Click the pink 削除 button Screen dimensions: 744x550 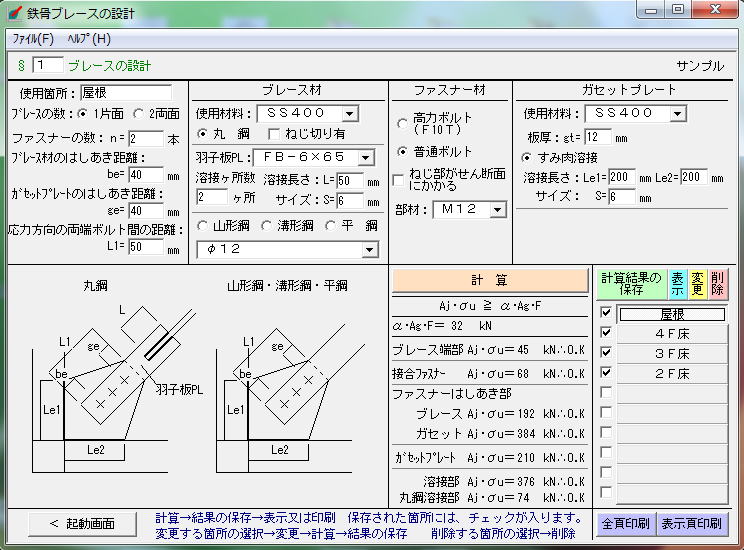coord(718,284)
